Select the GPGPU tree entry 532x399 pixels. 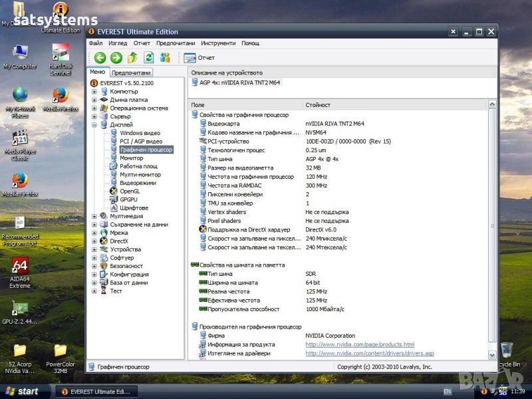click(128, 199)
